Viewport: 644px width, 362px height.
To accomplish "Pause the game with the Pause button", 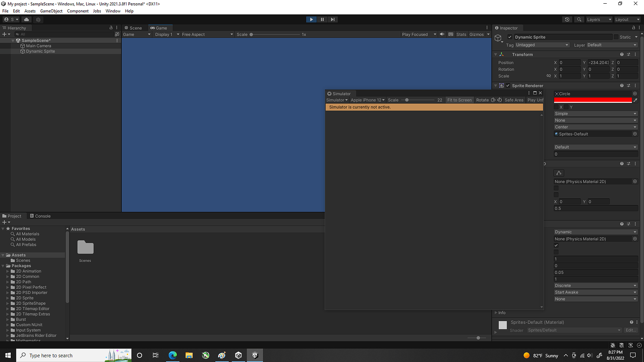I will 322,19.
